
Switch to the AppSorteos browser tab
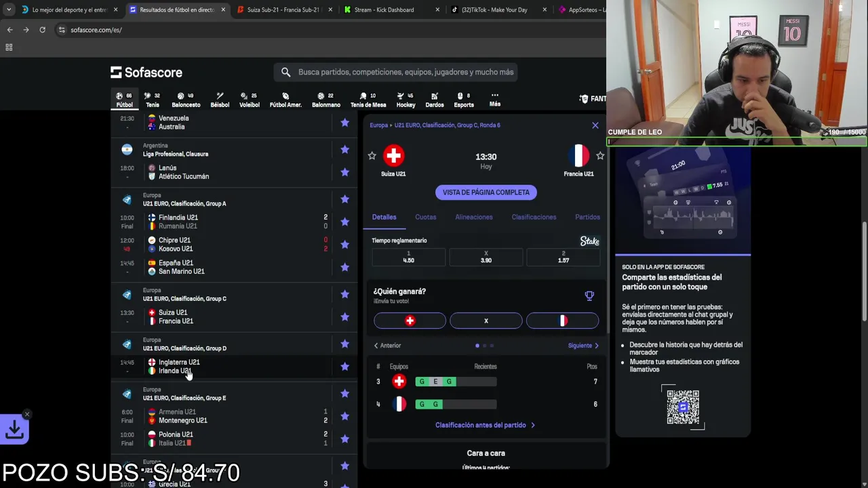580,9
